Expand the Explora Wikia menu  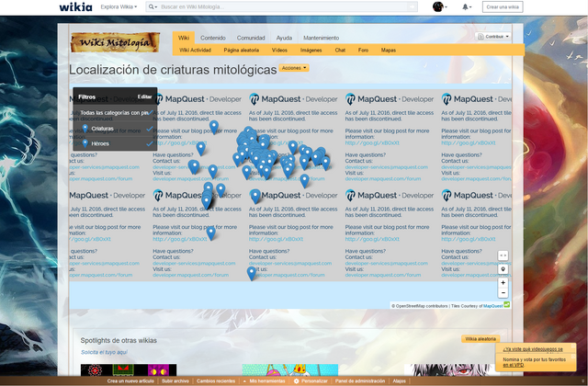pos(119,6)
